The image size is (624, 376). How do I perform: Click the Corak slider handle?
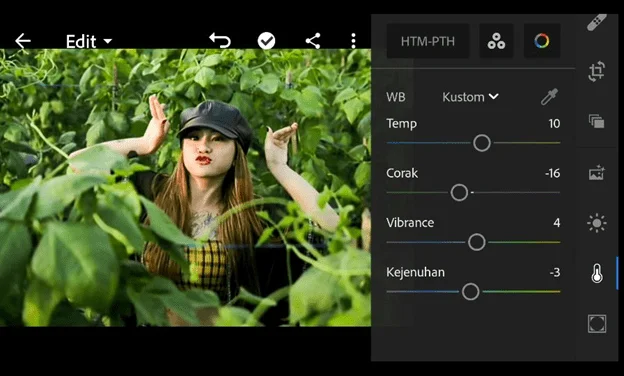click(x=459, y=193)
